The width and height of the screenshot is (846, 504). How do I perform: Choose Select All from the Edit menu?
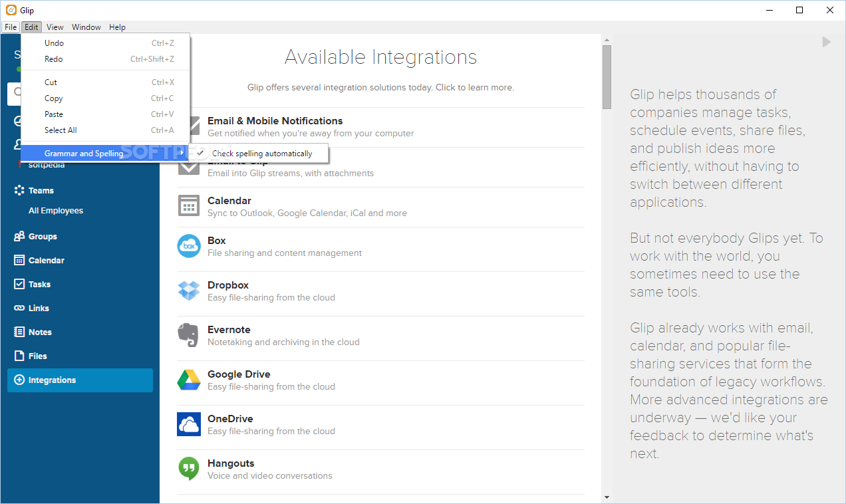pos(106,130)
